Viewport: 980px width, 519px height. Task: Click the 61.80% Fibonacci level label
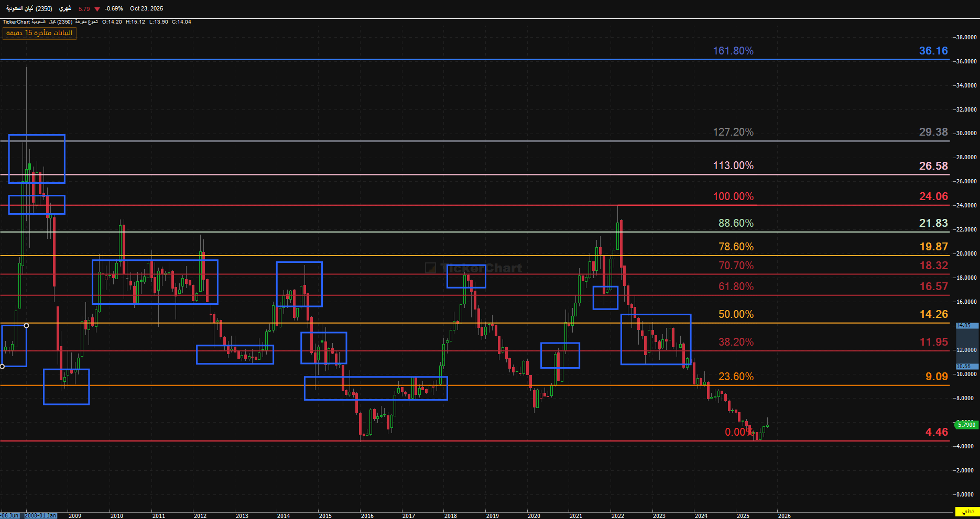tap(736, 286)
